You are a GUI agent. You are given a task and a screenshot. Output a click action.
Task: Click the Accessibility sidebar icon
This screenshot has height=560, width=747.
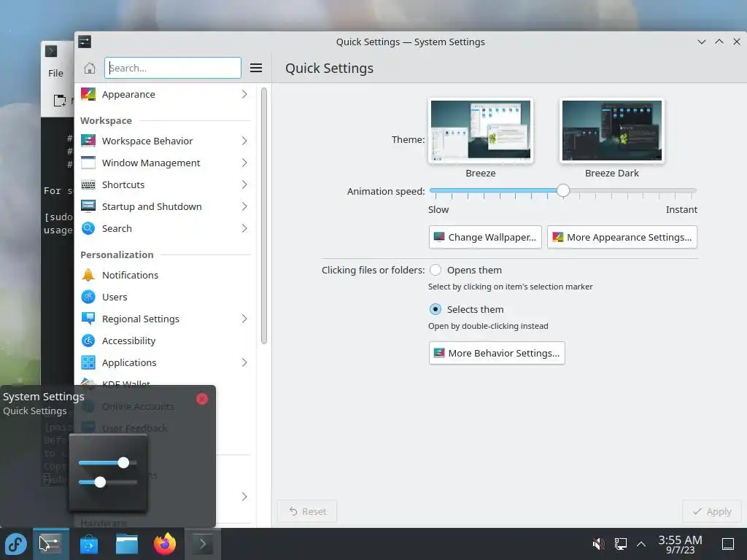click(88, 341)
